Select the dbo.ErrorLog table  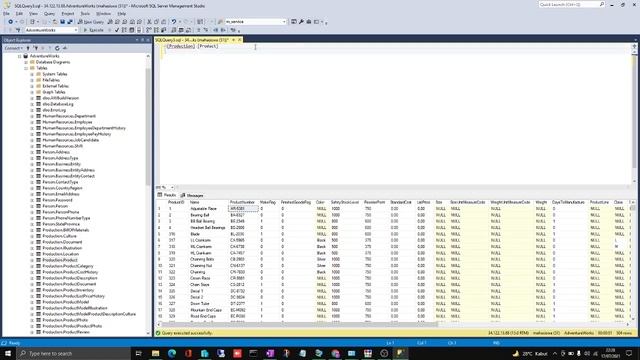coord(54,110)
